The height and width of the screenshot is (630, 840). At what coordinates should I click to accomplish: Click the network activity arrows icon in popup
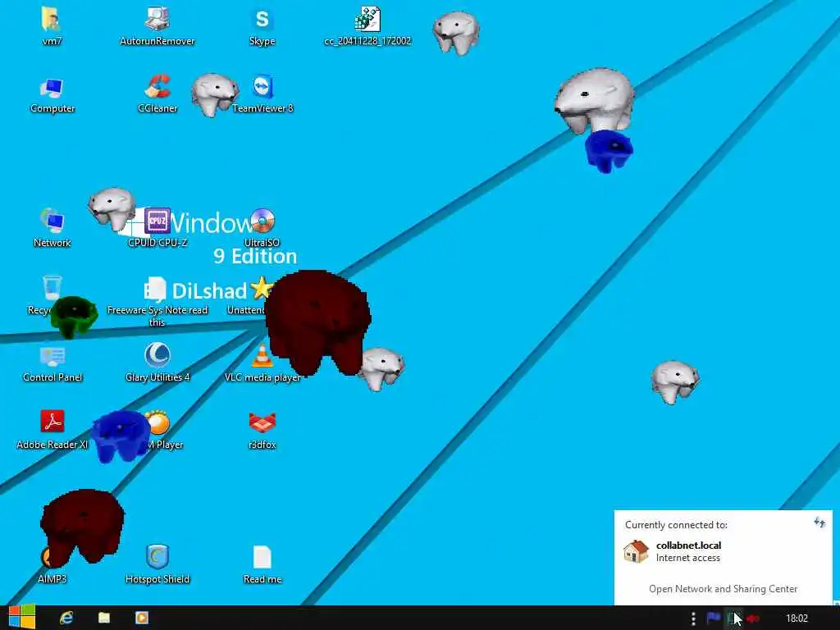(x=819, y=523)
